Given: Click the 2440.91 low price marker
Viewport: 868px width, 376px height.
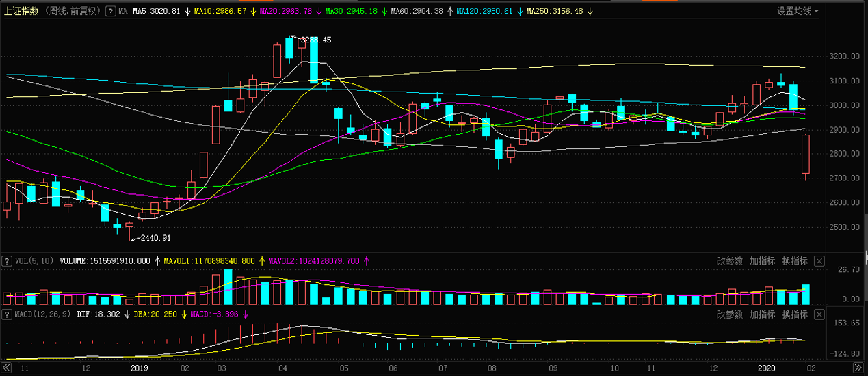Looking at the screenshot, I should pyautogui.click(x=155, y=238).
